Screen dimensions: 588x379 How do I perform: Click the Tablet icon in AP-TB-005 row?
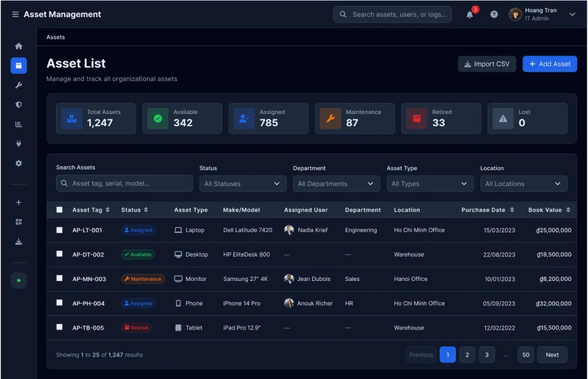tap(178, 327)
